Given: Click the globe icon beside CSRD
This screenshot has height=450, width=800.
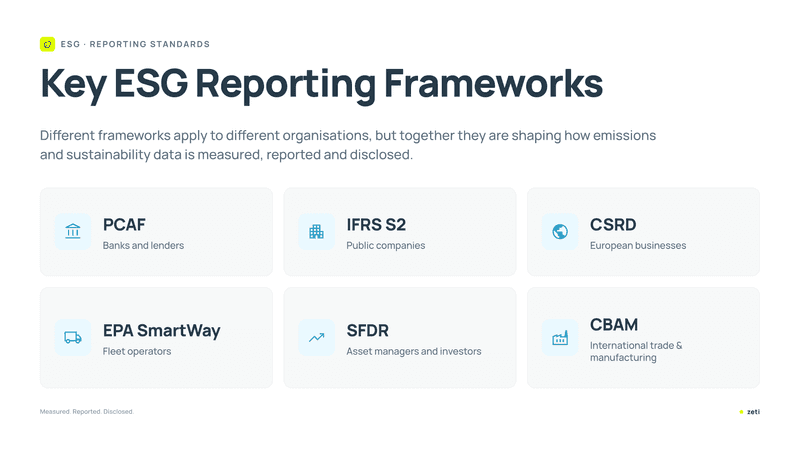Looking at the screenshot, I should [560, 232].
